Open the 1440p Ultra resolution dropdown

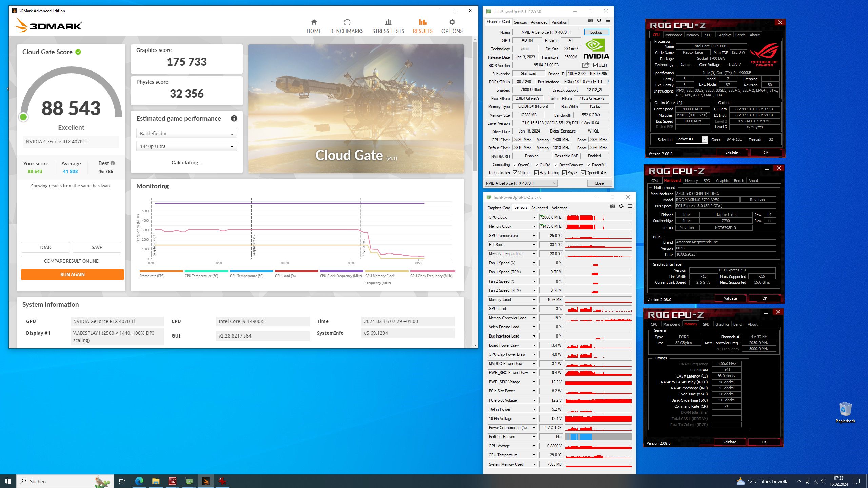coord(186,146)
